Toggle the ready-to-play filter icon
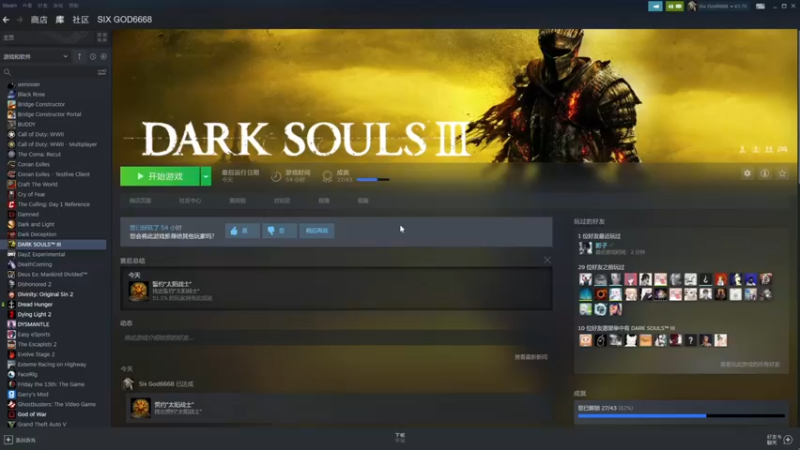800x450 pixels. [x=104, y=56]
